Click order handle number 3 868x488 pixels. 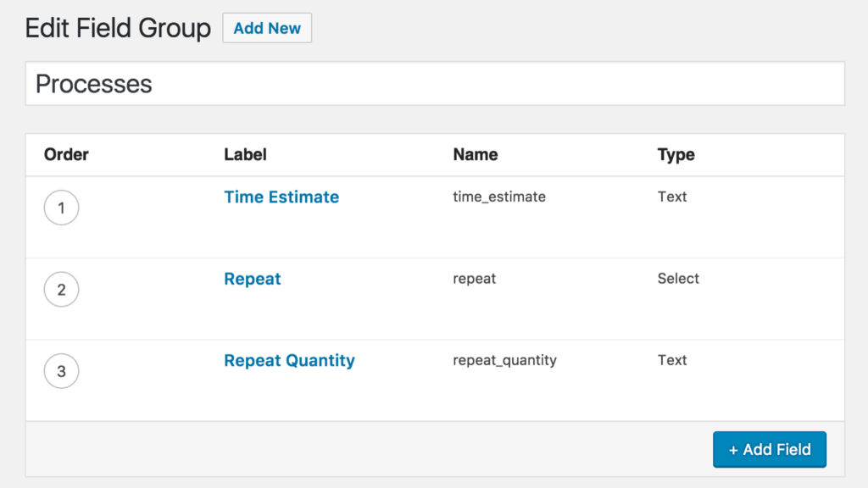61,371
